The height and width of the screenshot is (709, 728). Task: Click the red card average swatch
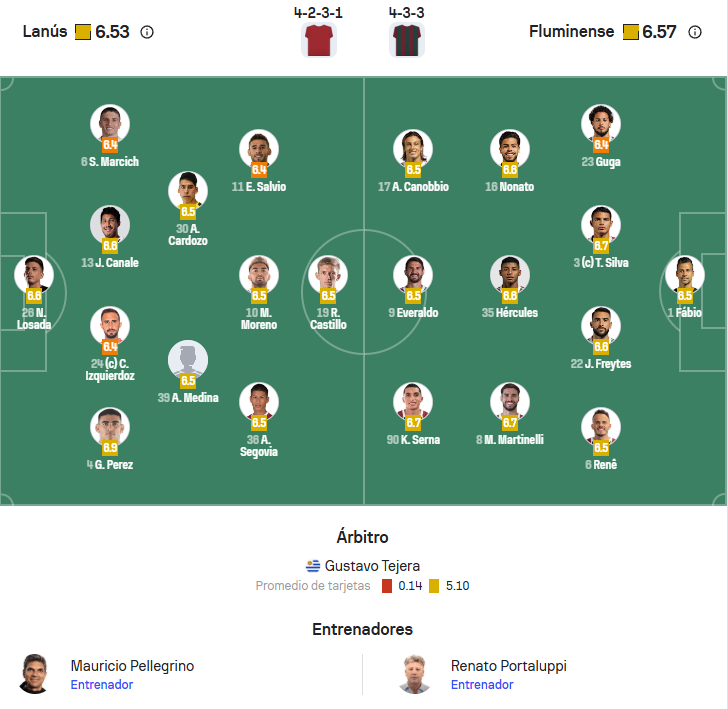(387, 586)
